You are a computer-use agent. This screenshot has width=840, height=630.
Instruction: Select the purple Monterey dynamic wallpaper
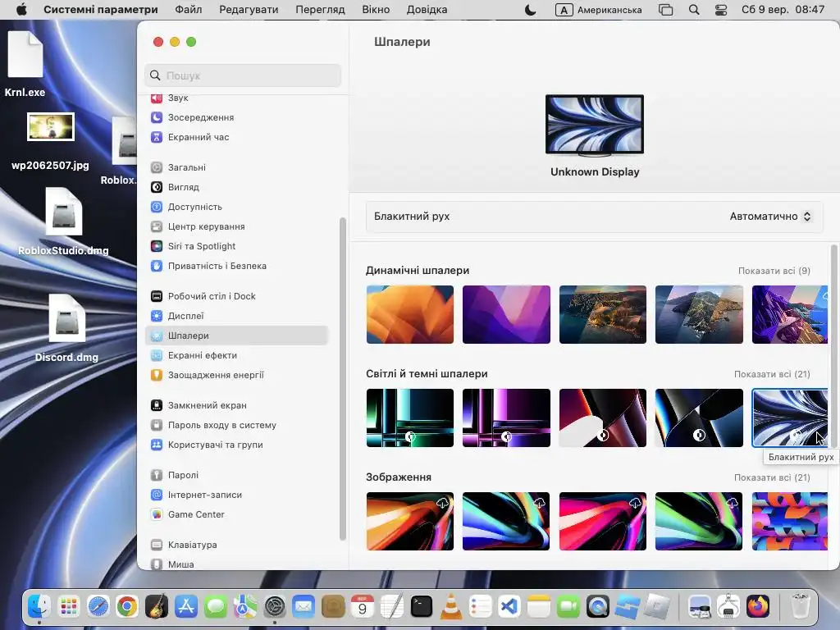pos(506,314)
